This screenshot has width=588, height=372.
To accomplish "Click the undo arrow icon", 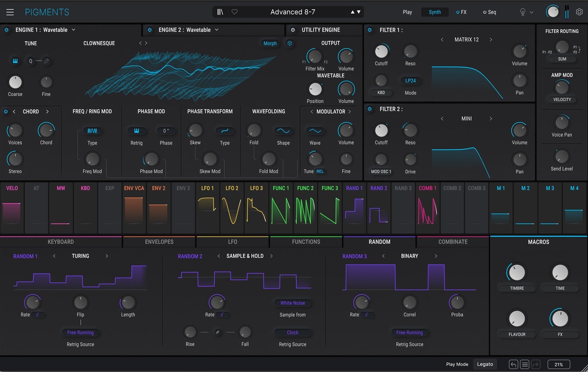I will tap(513, 364).
